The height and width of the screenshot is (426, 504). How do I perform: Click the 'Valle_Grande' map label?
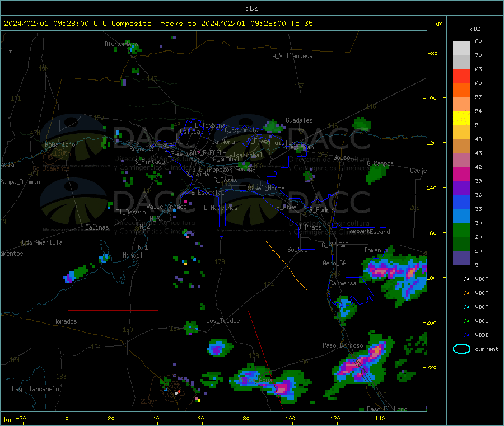(166, 207)
